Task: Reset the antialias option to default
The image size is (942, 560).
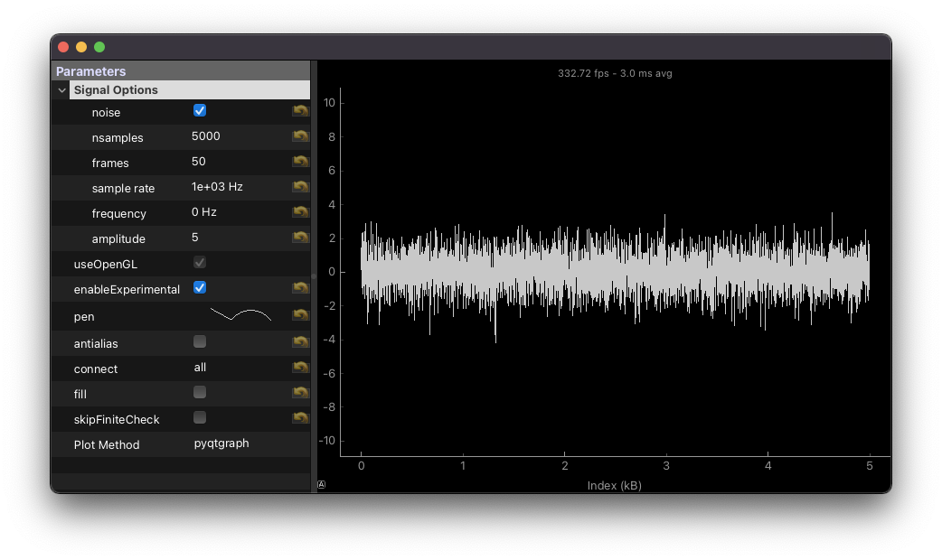Action: click(299, 341)
